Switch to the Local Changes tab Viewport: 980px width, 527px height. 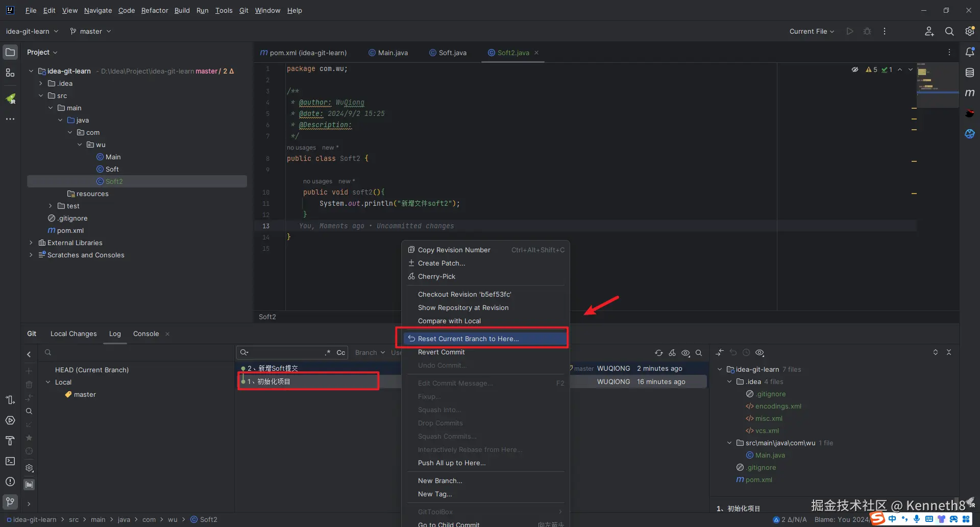(x=73, y=333)
